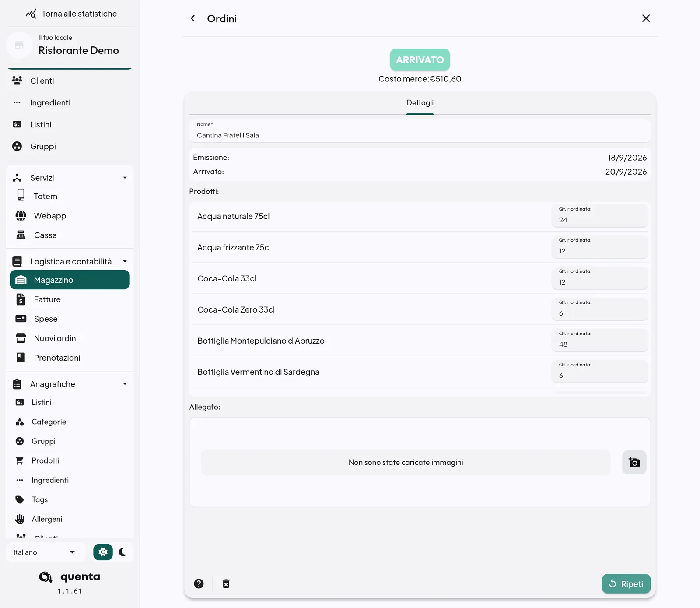The image size is (700, 608).
Task: Click the back arrow next to Ordini
Action: pyautogui.click(x=192, y=18)
